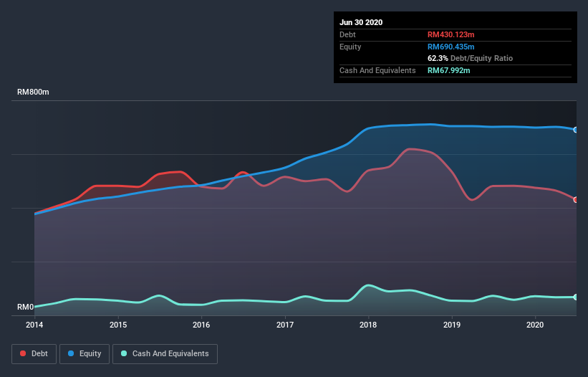Click the blue Equity legend dot
Screen dimensions: 588x377
pos(70,353)
